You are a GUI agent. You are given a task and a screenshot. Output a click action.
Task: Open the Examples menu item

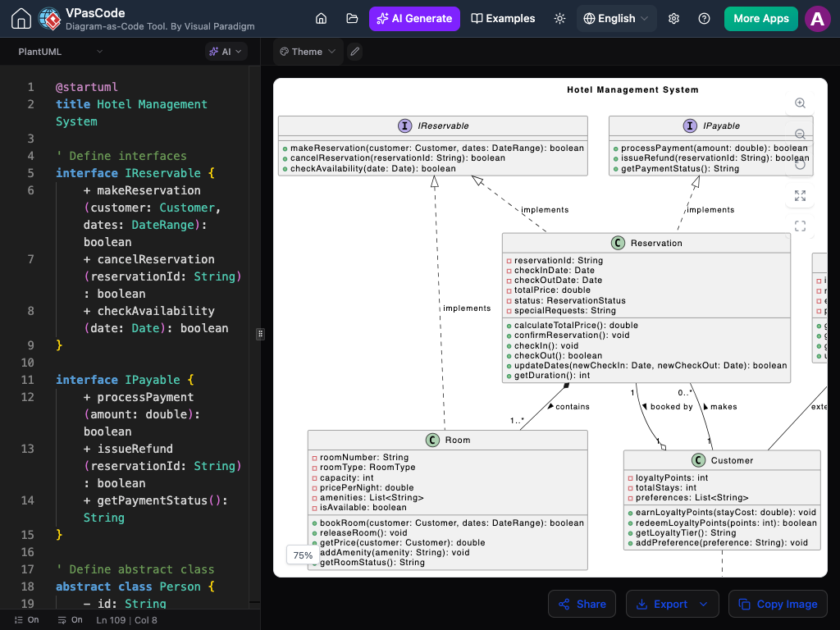pyautogui.click(x=503, y=19)
